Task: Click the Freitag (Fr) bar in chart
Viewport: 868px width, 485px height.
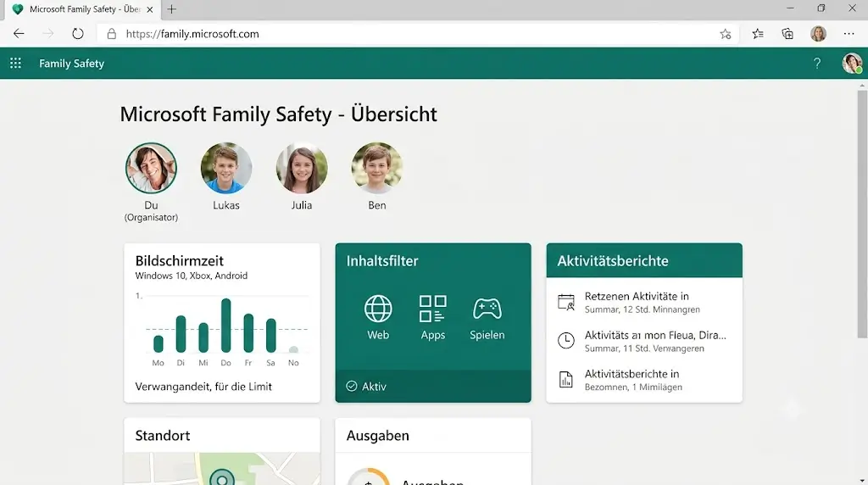Action: (248, 333)
